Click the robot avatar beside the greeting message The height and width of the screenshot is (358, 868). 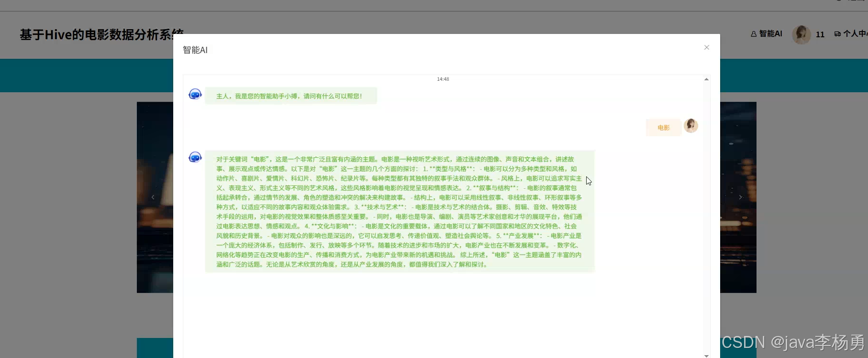pos(195,94)
